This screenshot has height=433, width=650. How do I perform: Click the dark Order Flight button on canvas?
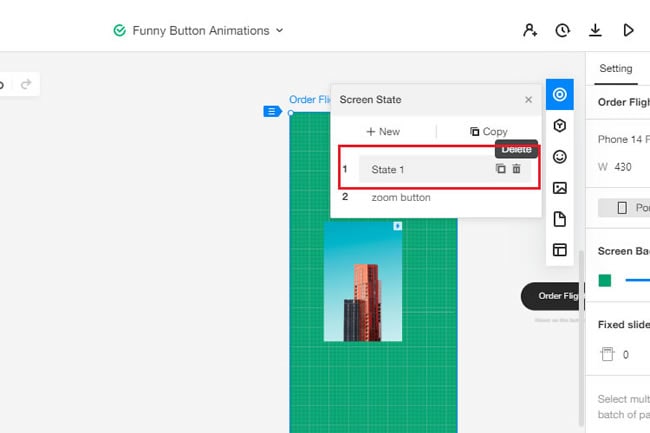tap(551, 296)
